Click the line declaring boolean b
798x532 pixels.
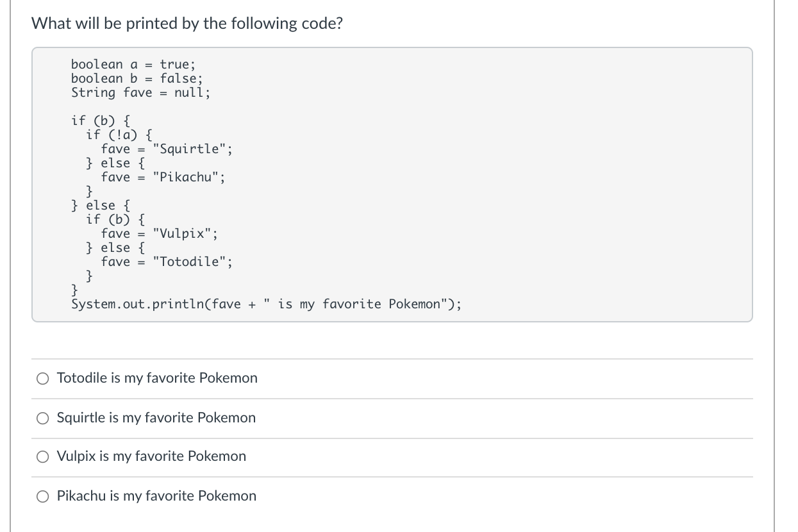tap(137, 78)
